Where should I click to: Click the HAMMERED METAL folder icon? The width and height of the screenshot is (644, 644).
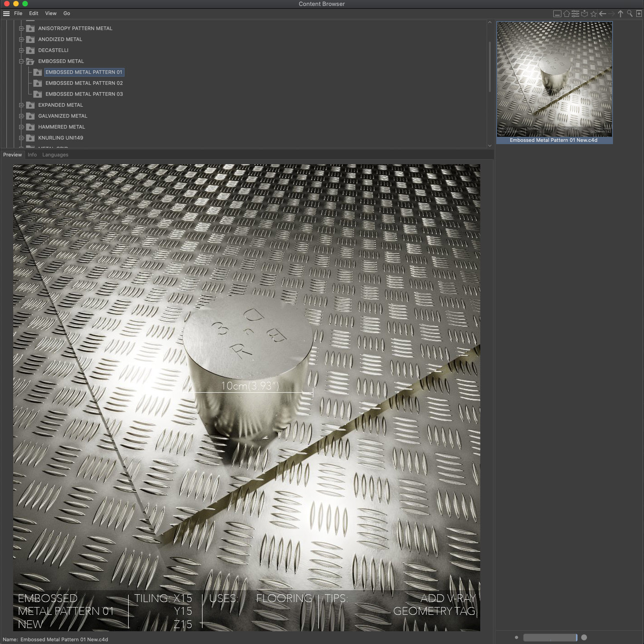click(x=31, y=127)
